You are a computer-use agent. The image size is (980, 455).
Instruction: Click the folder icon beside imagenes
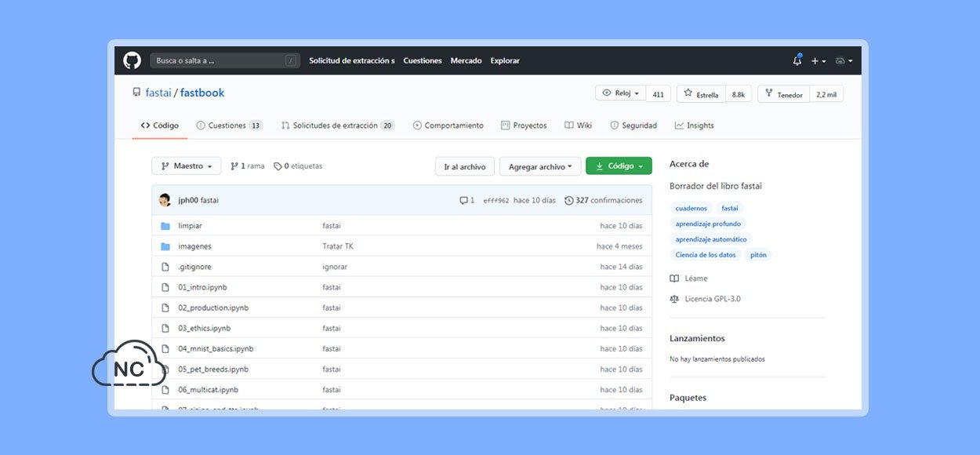click(x=165, y=246)
